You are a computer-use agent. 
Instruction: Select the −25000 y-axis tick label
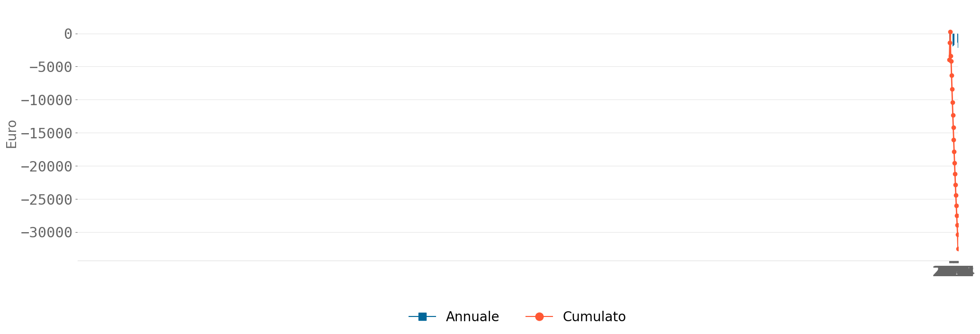coord(46,199)
